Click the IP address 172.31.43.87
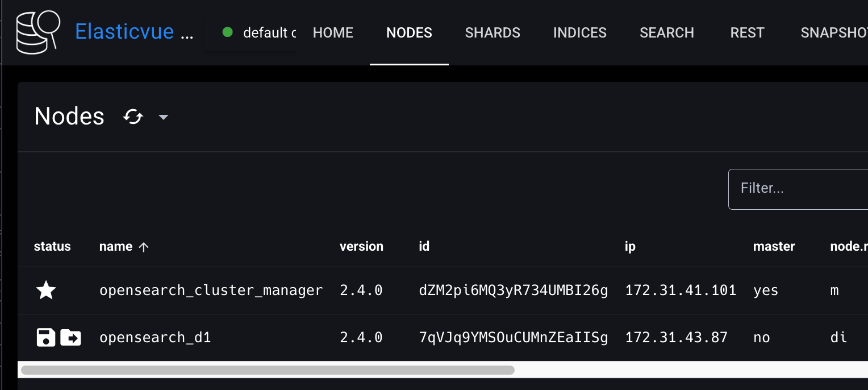Screen dimensions: 868x390 click(x=676, y=338)
